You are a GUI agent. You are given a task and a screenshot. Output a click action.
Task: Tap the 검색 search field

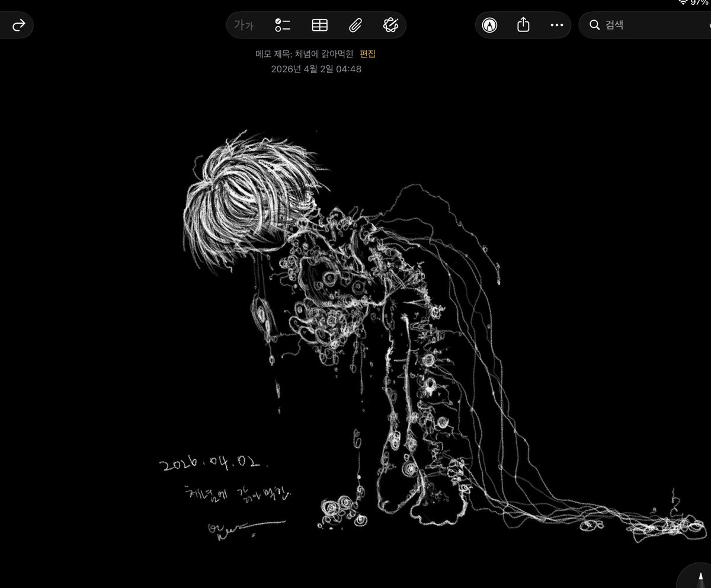645,25
